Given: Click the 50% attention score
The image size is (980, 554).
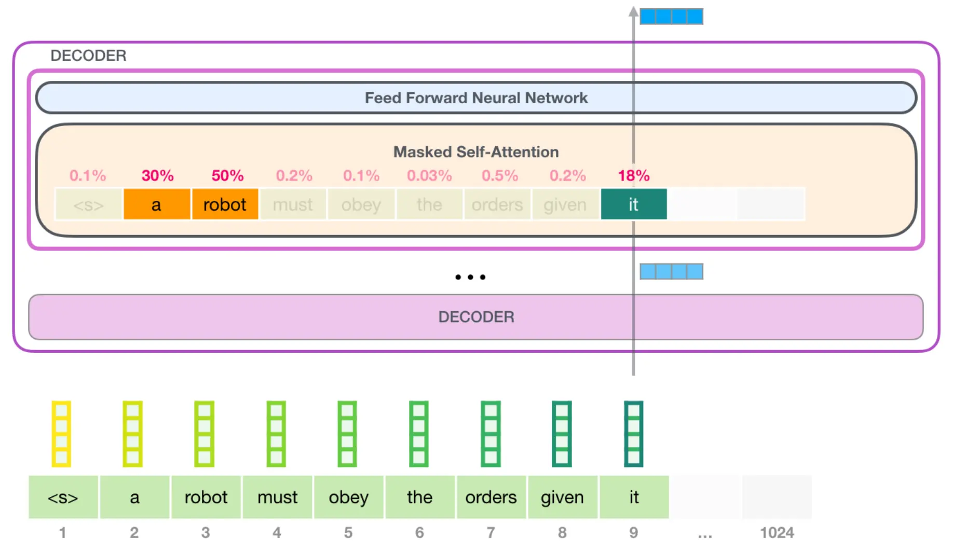Looking at the screenshot, I should pos(227,175).
